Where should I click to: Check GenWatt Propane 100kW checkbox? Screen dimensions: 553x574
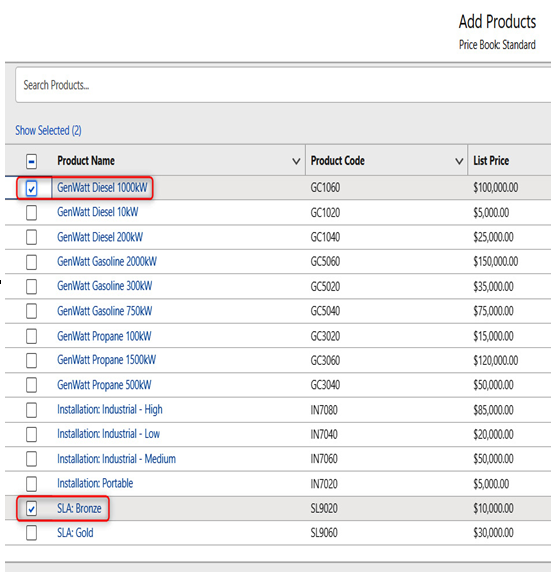click(x=31, y=336)
